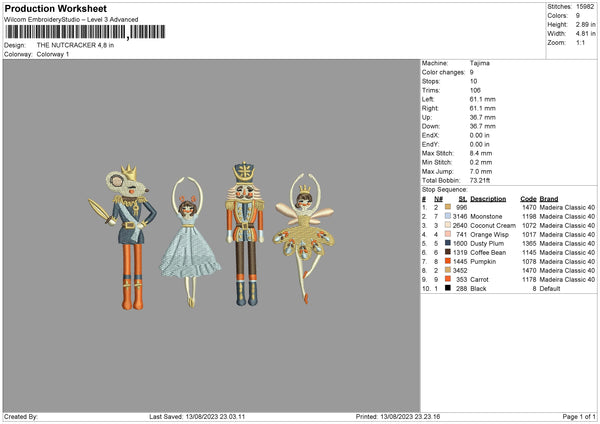The width and height of the screenshot is (600, 424).
Task: Click the "Stop Sequence:" heading
Action: [x=445, y=189]
